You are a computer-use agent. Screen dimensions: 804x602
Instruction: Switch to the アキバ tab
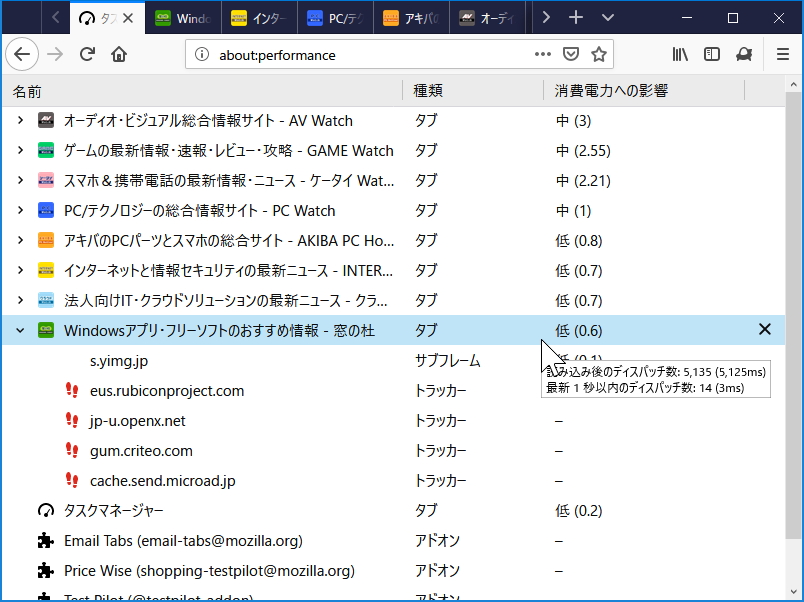411,18
